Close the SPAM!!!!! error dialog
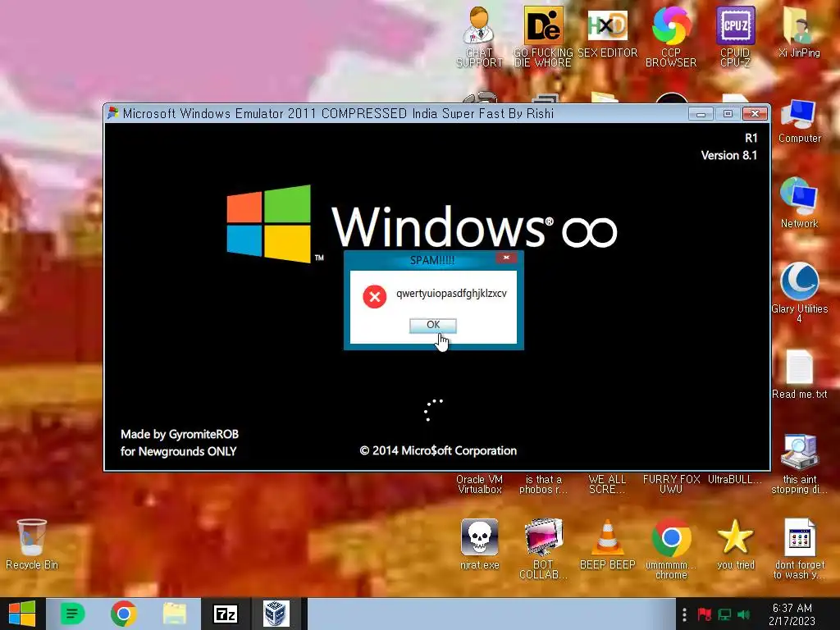This screenshot has height=630, width=840. point(505,258)
